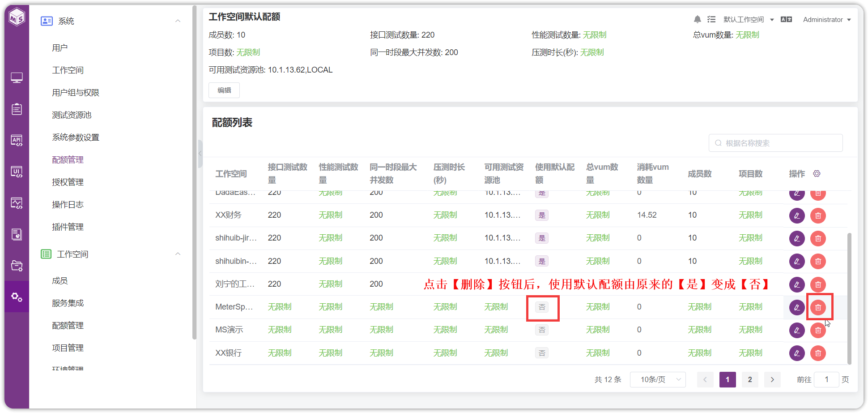Delete quota for MeterSp… row
This screenshot has width=868, height=413.
[x=818, y=307]
